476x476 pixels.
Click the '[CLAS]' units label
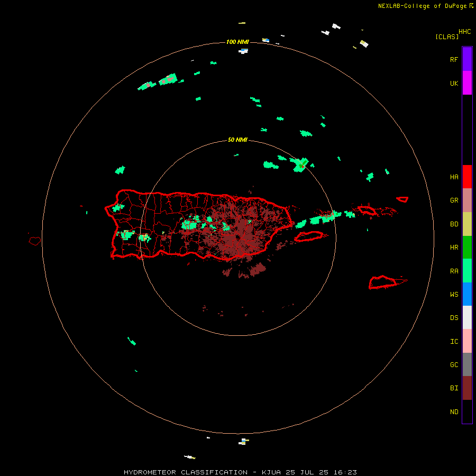pos(447,36)
